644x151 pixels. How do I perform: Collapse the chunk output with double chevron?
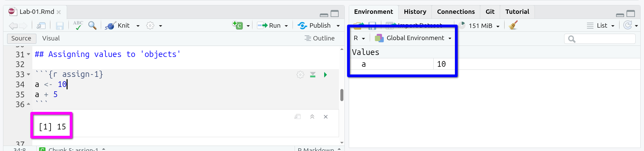point(312,117)
